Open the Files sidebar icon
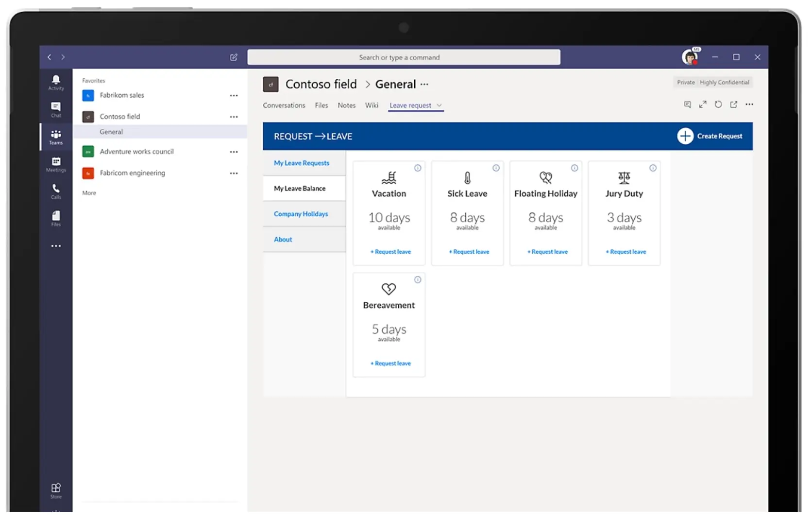 click(56, 218)
